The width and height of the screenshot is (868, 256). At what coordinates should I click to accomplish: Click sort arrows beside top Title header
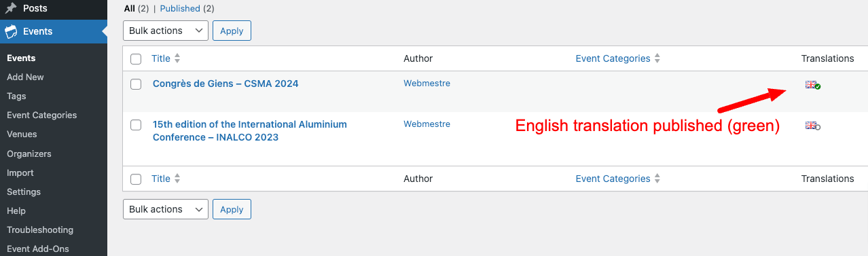point(177,58)
